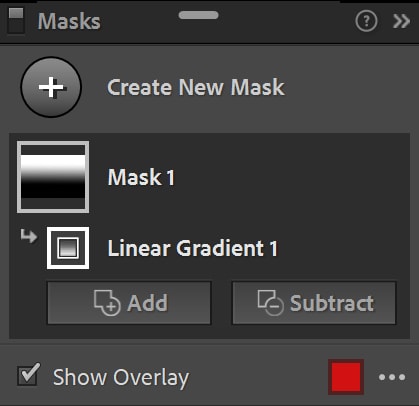
Task: Click the Subtract button for Mask 1
Action: [314, 303]
